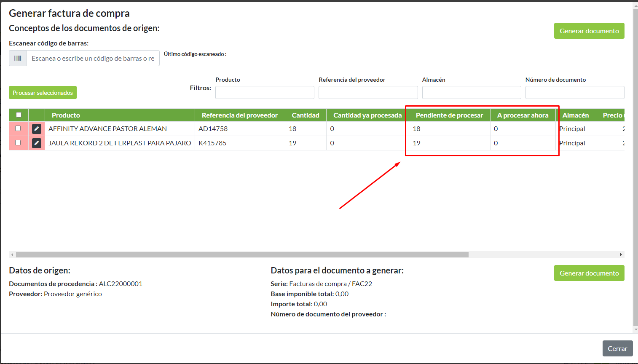The image size is (638, 364).
Task: Check the JAULA REKORD 2 row checkbox
Action: 18,143
